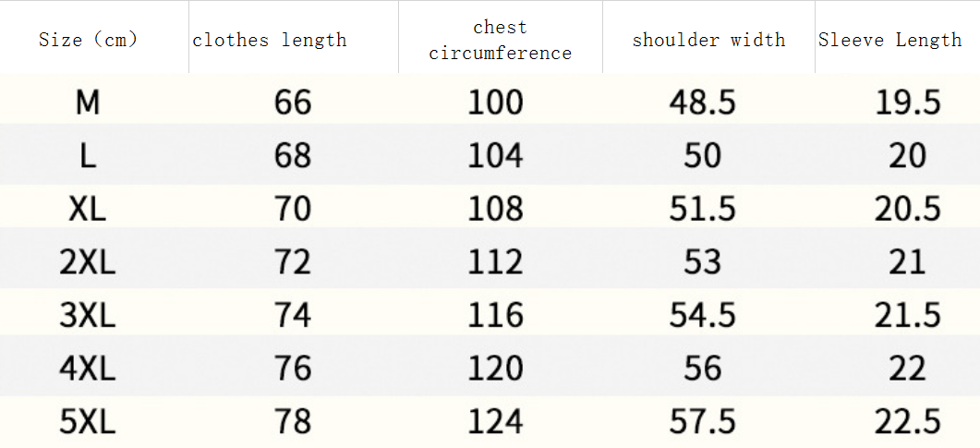This screenshot has width=980, height=448.
Task: Click sleeve length value 20.5
Action: [x=907, y=209]
